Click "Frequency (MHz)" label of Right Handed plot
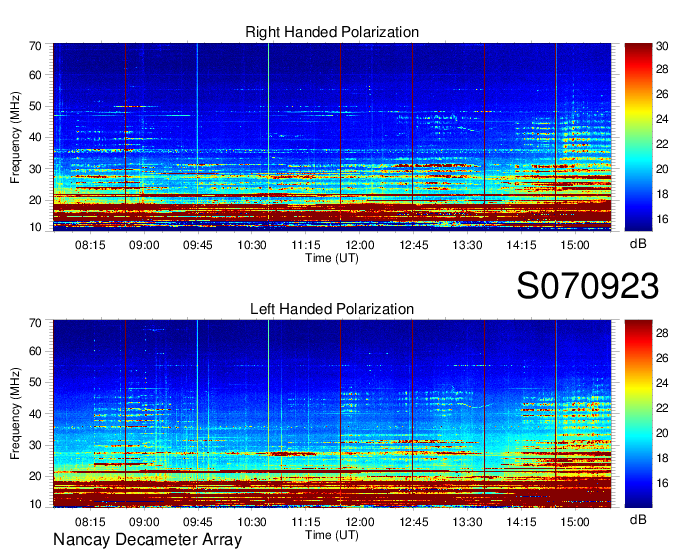 (15, 137)
